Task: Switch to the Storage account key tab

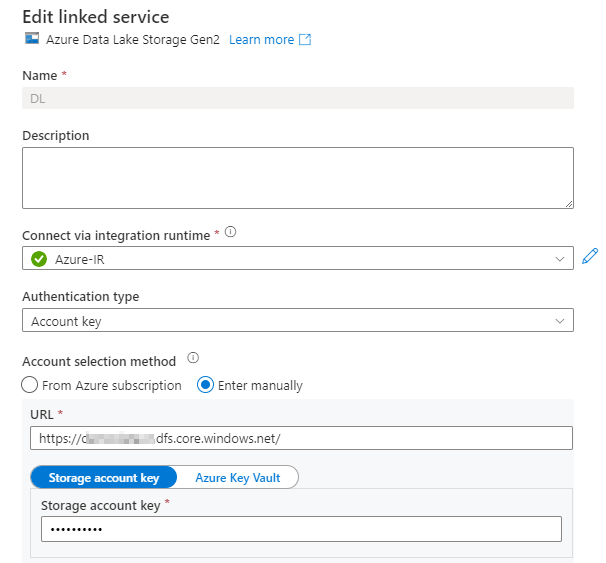Action: pyautogui.click(x=104, y=478)
